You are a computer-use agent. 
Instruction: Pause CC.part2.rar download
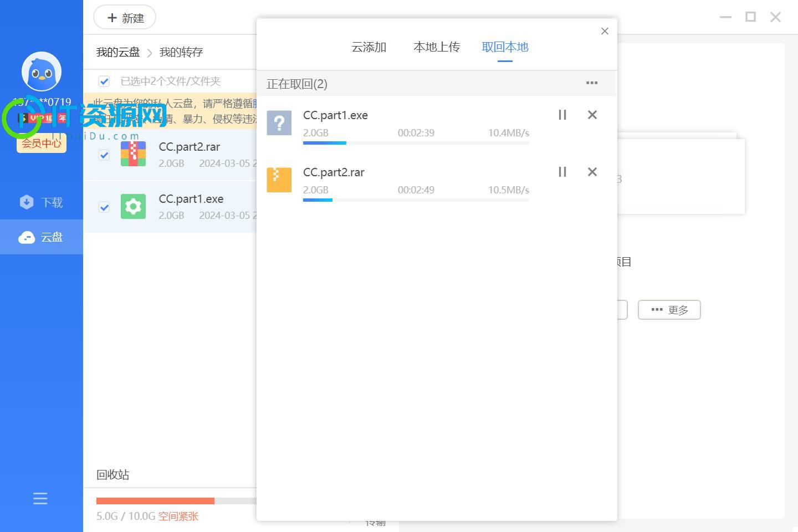tap(562, 172)
